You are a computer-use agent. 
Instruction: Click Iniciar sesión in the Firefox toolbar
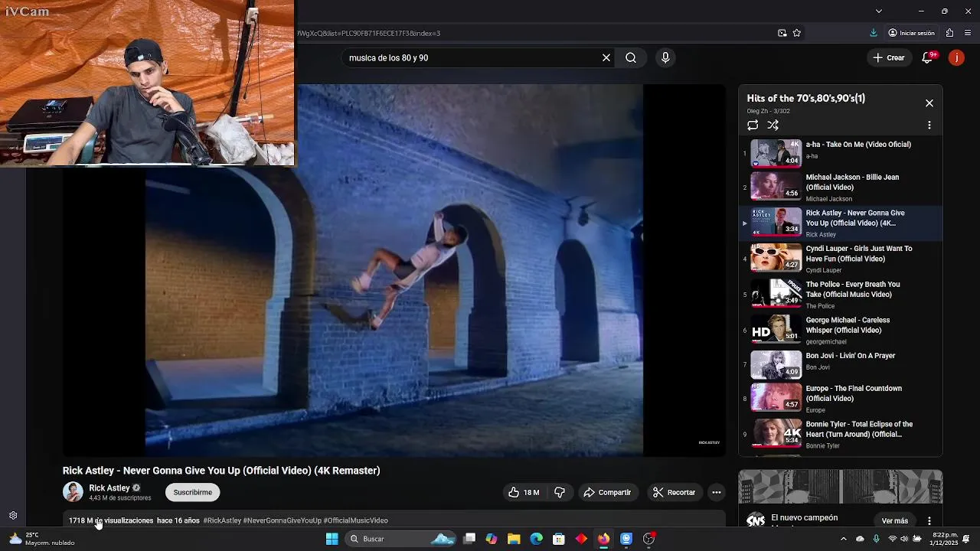click(911, 33)
